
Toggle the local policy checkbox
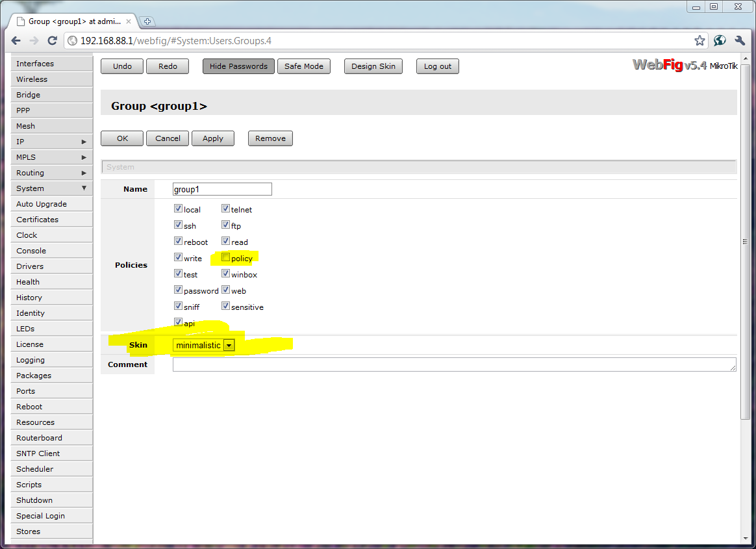[x=178, y=209]
